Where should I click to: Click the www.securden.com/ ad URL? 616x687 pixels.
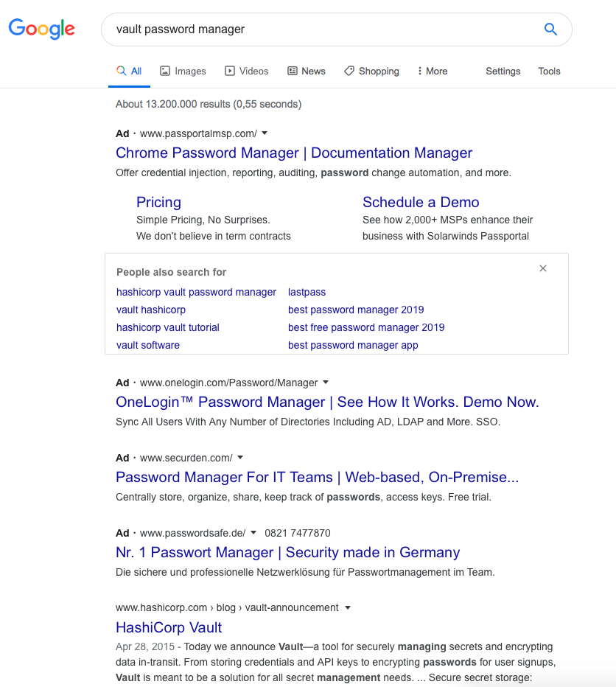point(186,458)
